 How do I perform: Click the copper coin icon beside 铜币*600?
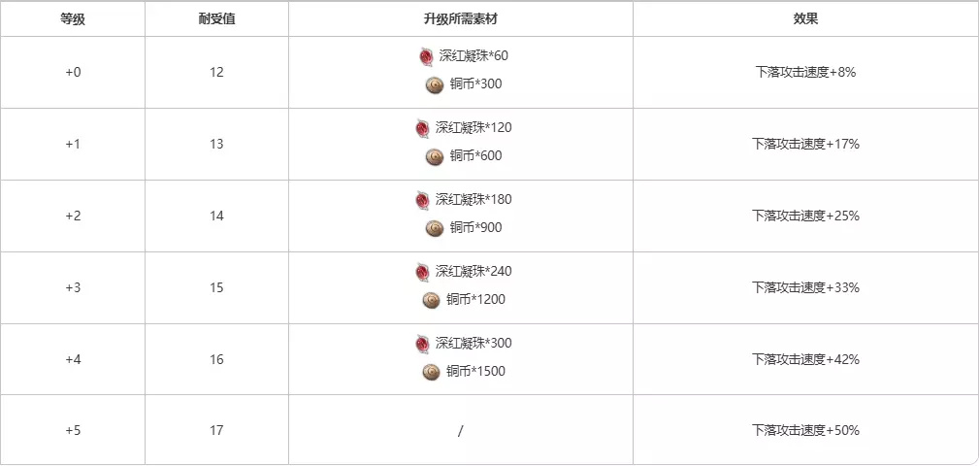(434, 156)
